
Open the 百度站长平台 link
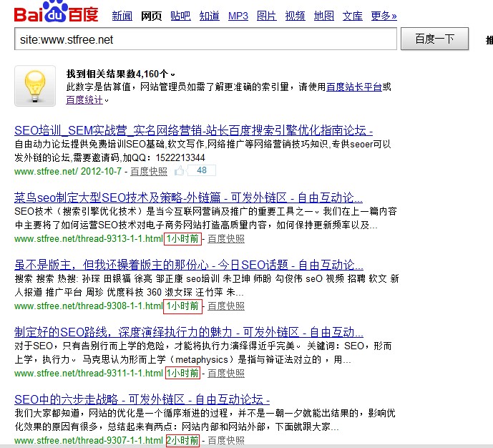(x=354, y=87)
